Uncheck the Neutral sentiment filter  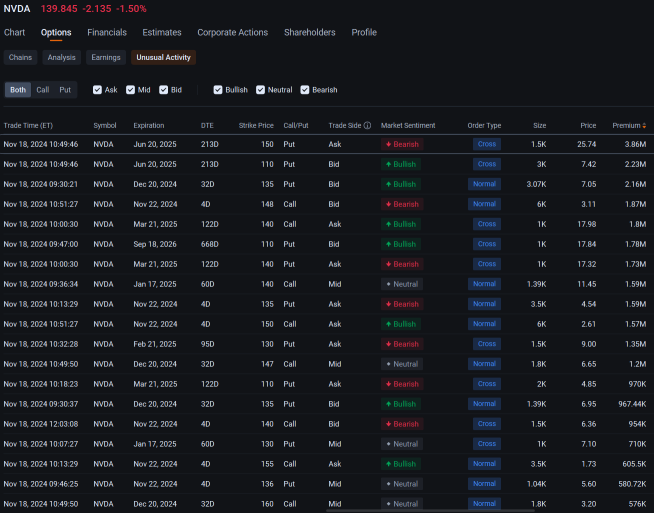click(x=262, y=90)
